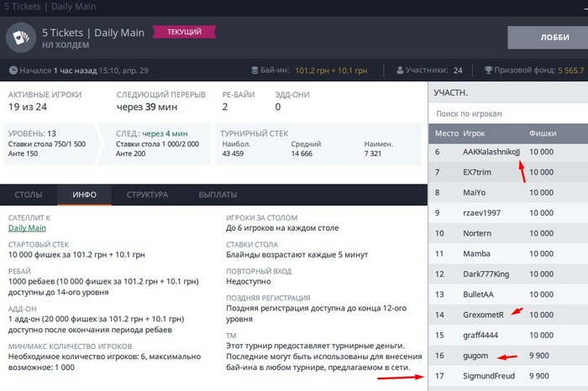Open the ВЫПЛАТЫ payouts tab

[218, 195]
